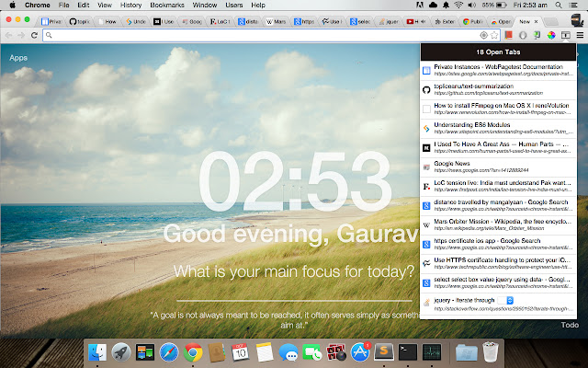Open the Notification Center list icon
588x368 pixels.
pyautogui.click(x=575, y=6)
